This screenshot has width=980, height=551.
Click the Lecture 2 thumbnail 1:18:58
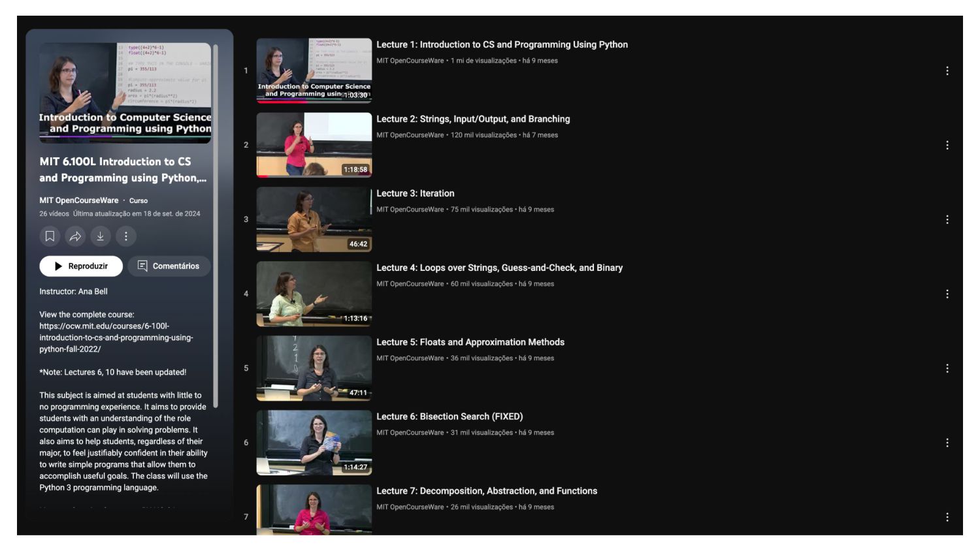pos(314,145)
